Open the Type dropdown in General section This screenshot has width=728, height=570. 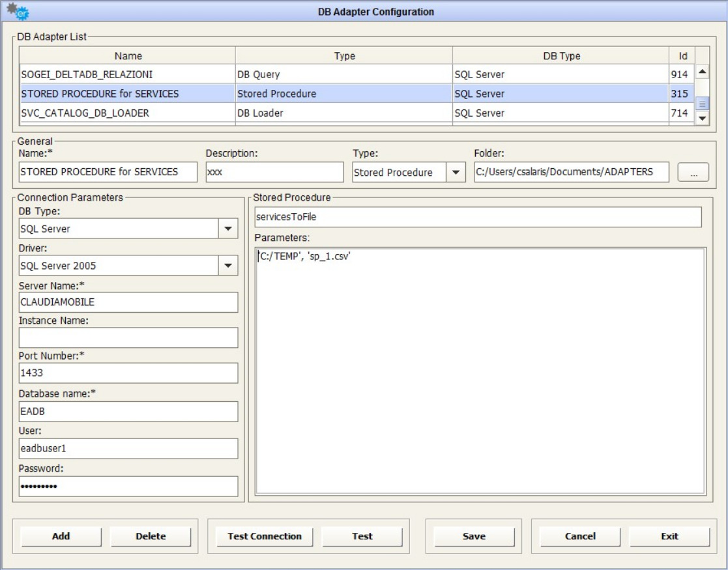click(x=455, y=173)
